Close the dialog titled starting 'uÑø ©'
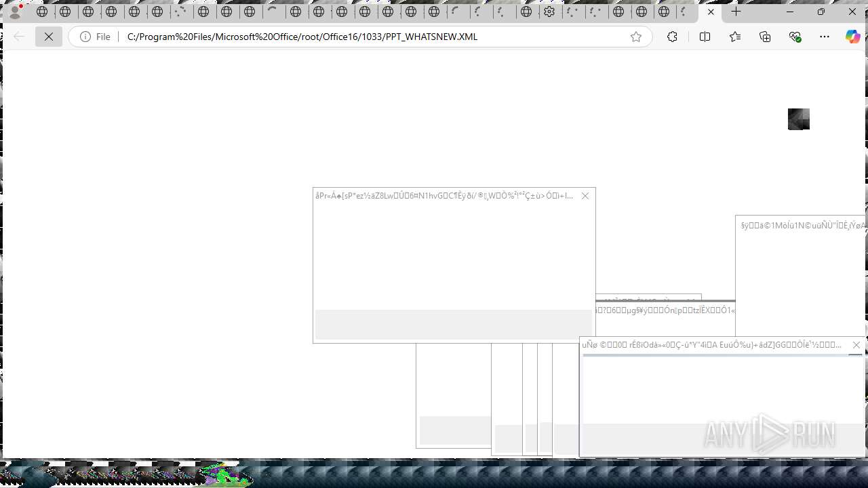The height and width of the screenshot is (488, 868). pos(856,345)
